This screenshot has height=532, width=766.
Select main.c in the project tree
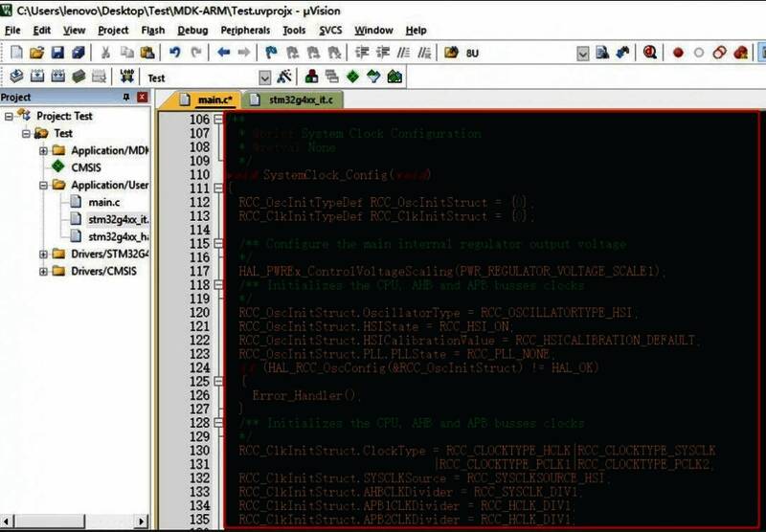103,202
